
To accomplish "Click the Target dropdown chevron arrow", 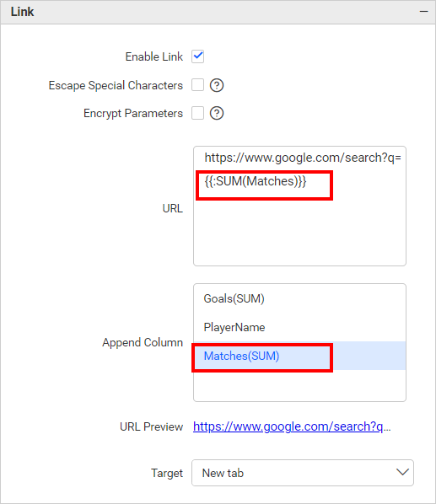I will point(402,473).
